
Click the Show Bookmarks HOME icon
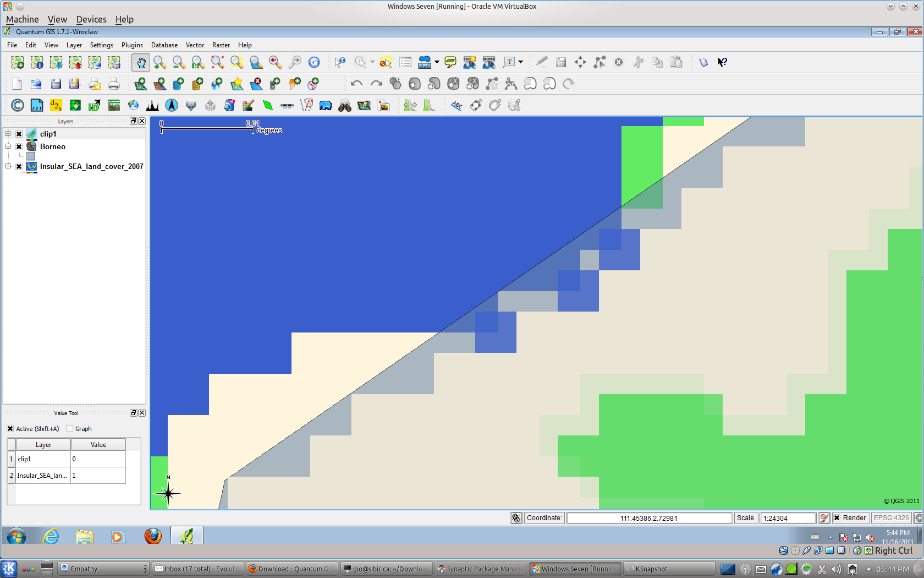(489, 62)
